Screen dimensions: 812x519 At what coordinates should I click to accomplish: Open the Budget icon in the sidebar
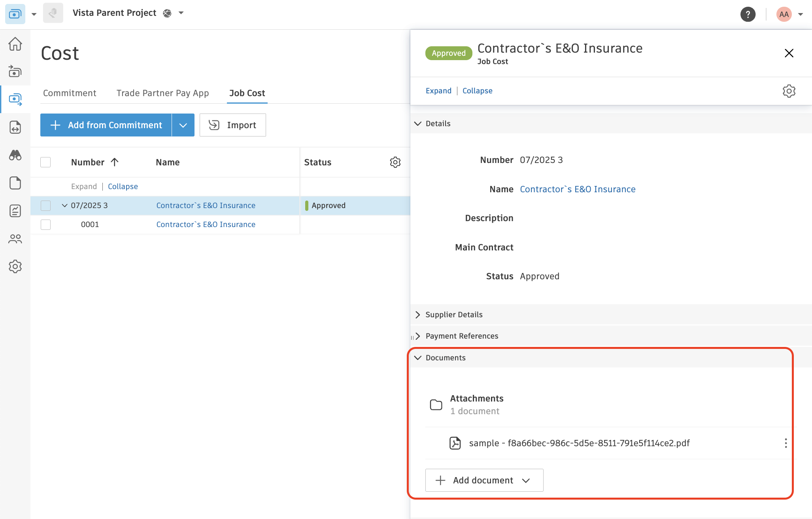coord(15,72)
